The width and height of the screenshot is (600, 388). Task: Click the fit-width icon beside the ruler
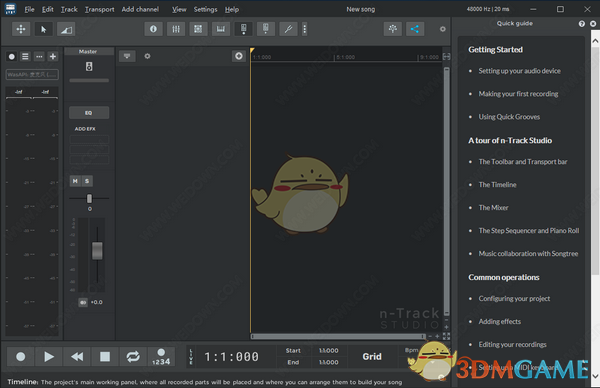[447, 57]
